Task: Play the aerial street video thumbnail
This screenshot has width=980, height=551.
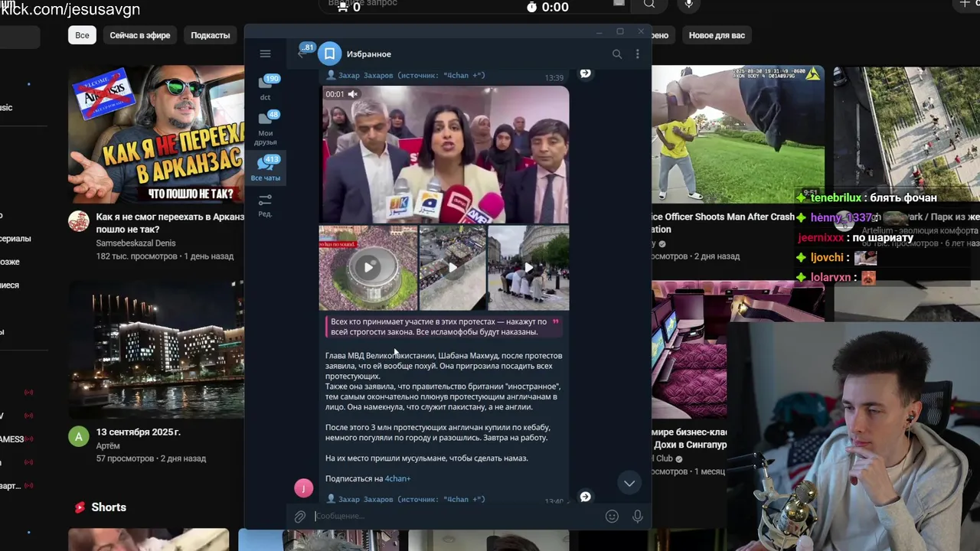Action: point(452,267)
